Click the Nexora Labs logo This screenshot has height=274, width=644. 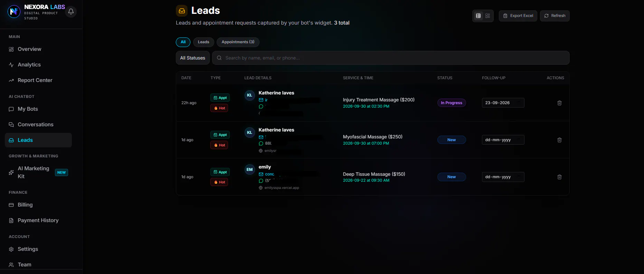click(14, 12)
